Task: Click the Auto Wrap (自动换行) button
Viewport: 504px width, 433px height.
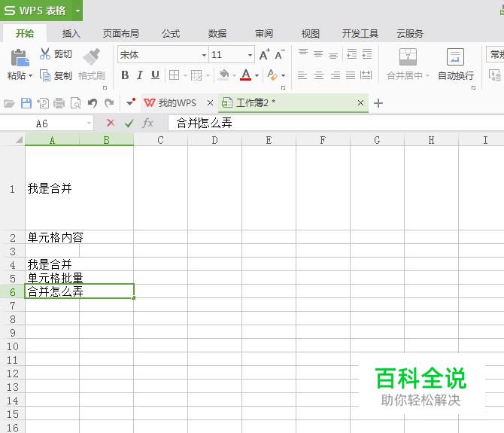Action: pos(455,64)
